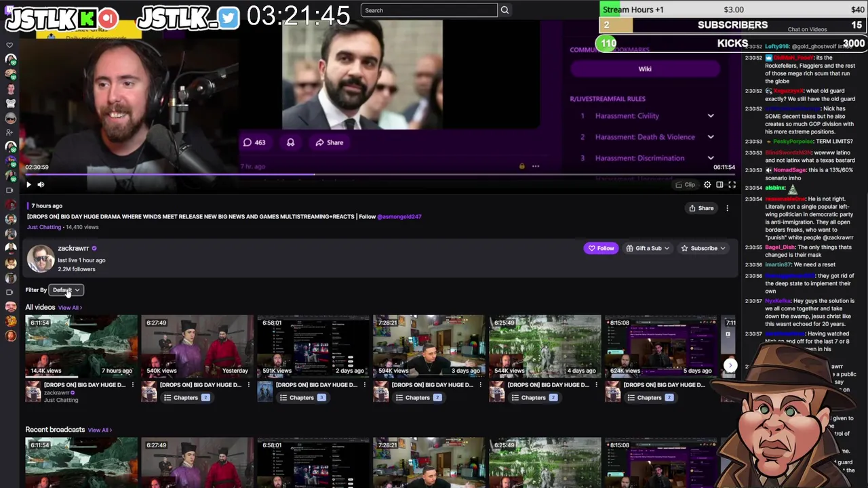This screenshot has width=868, height=488.
Task: Click the lower camera icon in sidebar
Action: coord(9,292)
